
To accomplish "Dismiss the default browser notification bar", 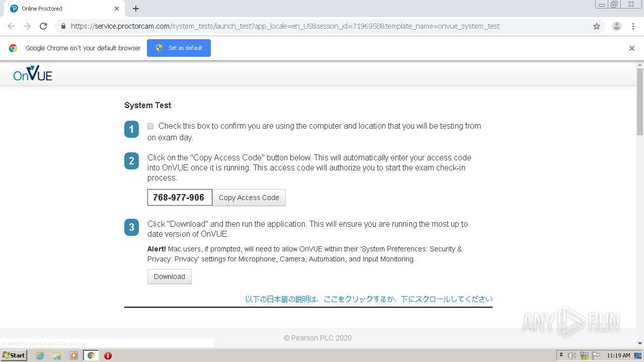I will click(632, 48).
